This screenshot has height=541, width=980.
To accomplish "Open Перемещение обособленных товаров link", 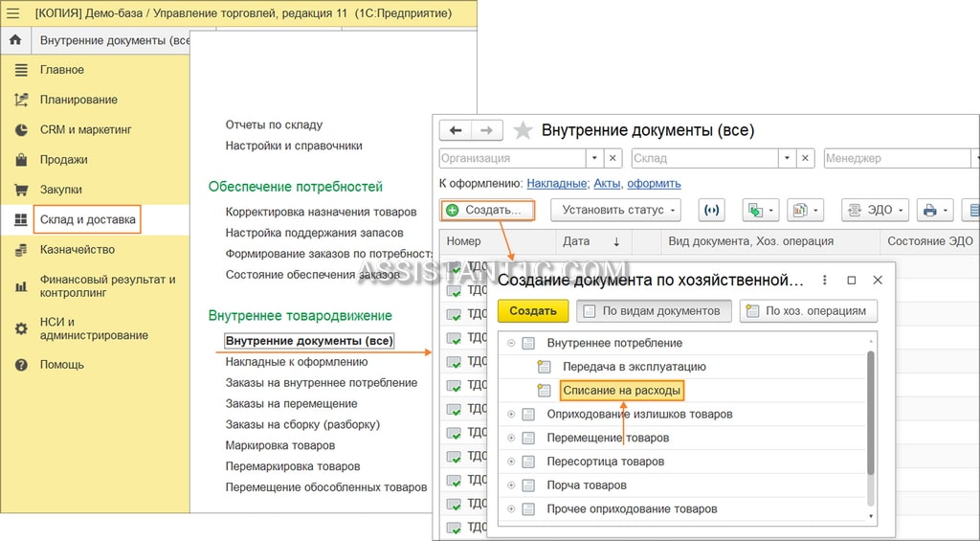I will pyautogui.click(x=326, y=486).
